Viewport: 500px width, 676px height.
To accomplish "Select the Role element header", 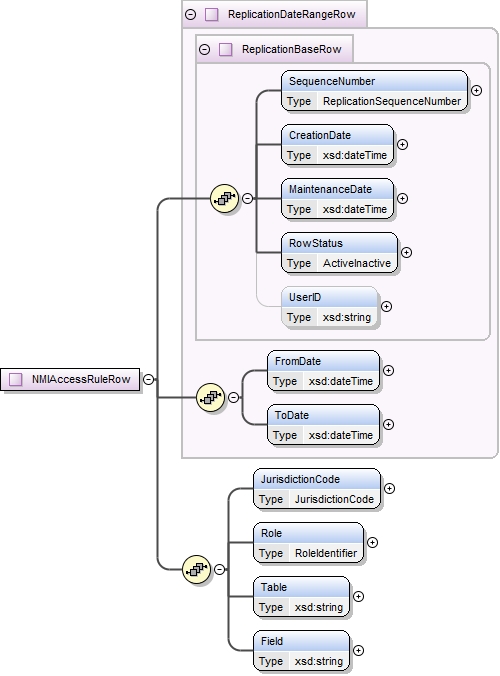I will [x=308, y=533].
